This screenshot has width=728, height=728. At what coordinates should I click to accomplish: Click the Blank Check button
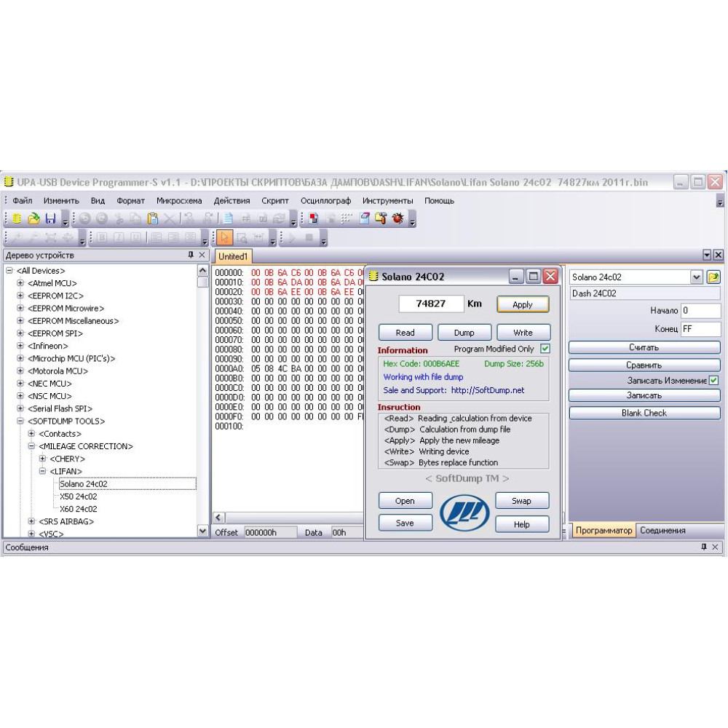[x=644, y=413]
